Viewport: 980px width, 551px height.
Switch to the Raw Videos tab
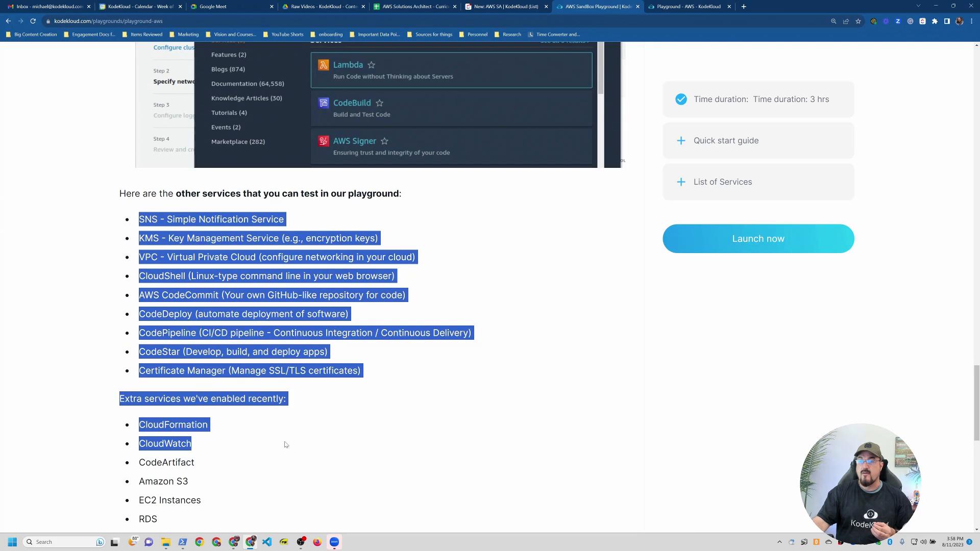pos(323,7)
